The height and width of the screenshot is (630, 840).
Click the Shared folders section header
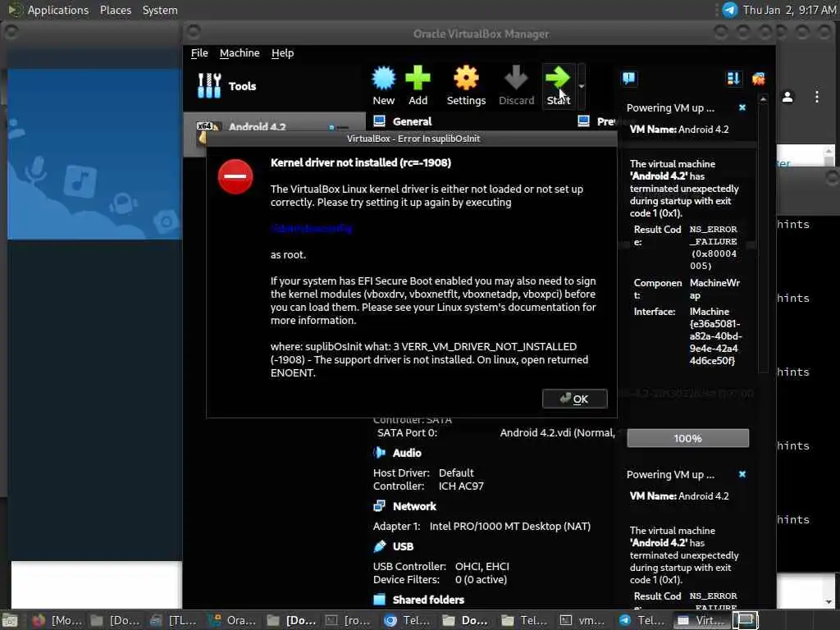(428, 600)
